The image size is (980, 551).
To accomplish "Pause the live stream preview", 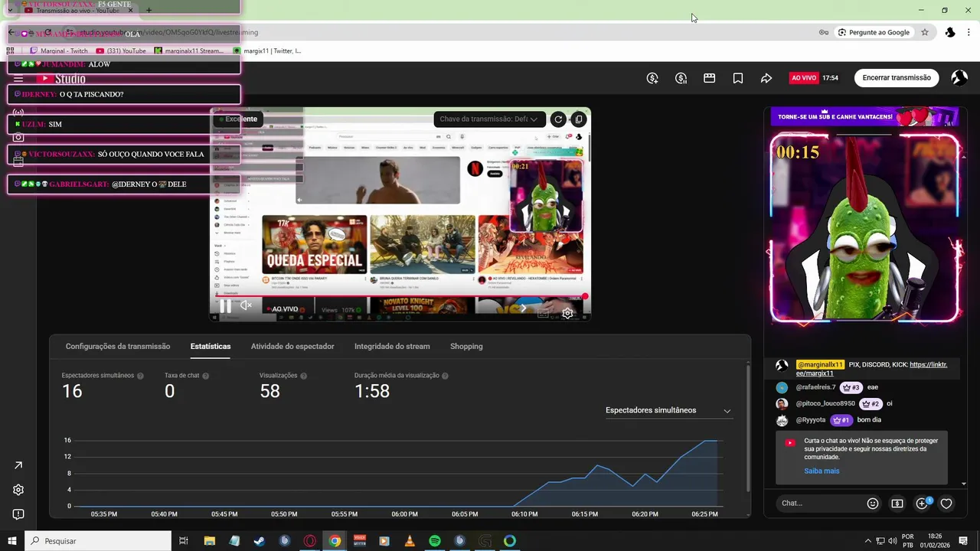I will point(226,306).
